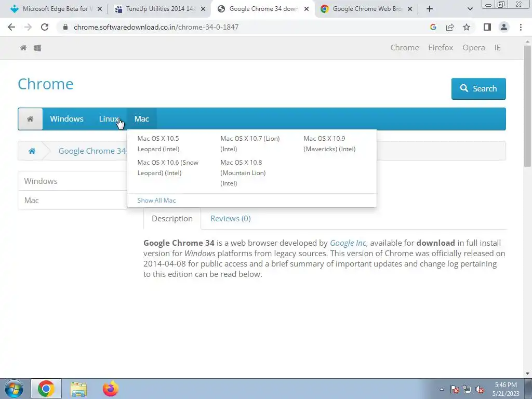Click the Chrome page heading
The width and height of the screenshot is (532, 399).
[46, 84]
